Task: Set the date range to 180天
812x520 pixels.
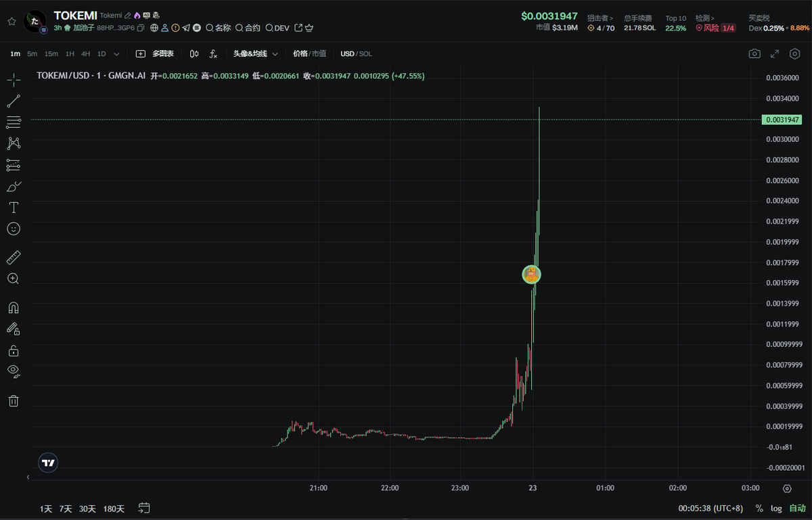Action: coord(114,509)
